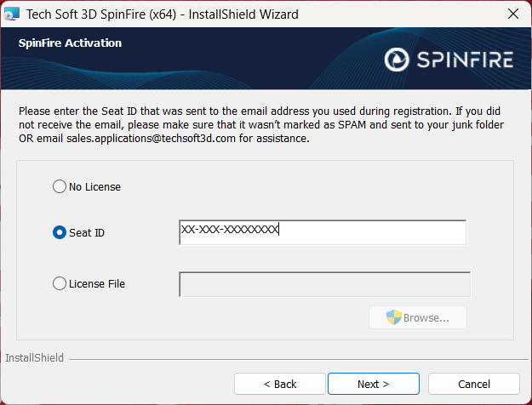Click the "No License" label text
Screen dimensions: 532x405
[94, 186]
